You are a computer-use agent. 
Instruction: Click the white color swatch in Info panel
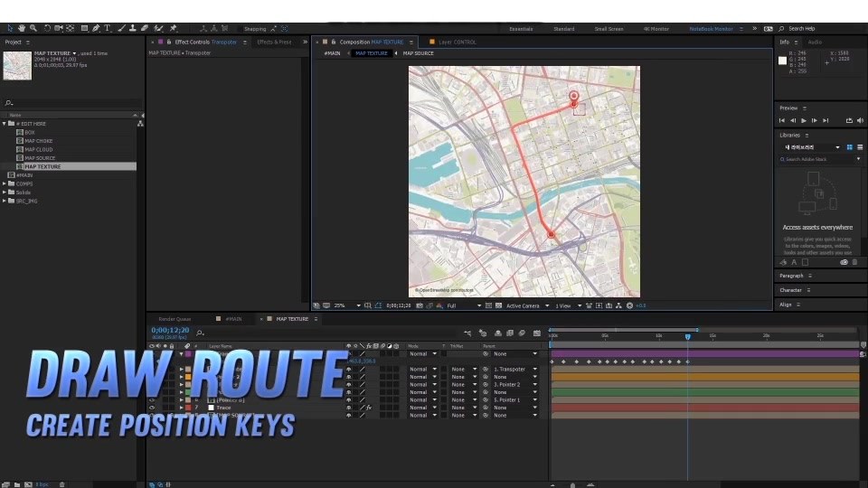[782, 61]
